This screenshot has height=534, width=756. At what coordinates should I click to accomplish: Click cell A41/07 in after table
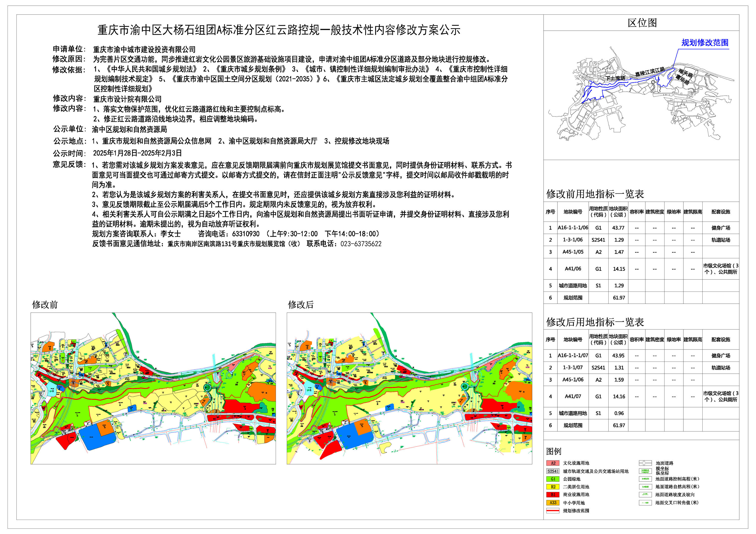pos(573,397)
